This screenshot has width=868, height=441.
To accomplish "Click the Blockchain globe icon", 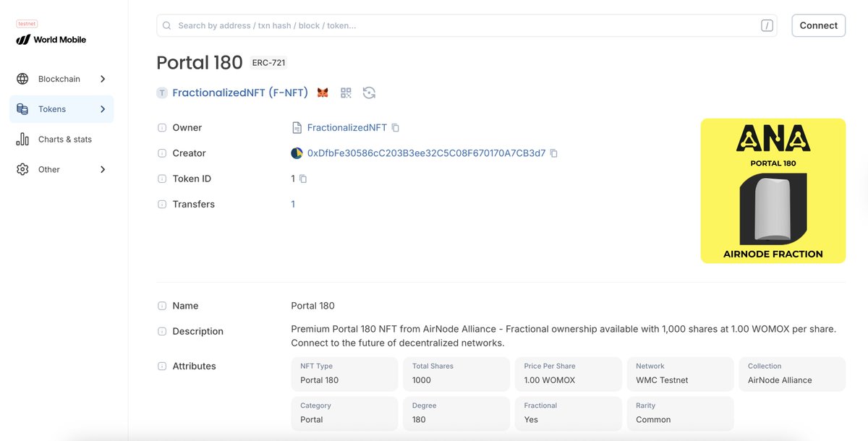I will (23, 79).
